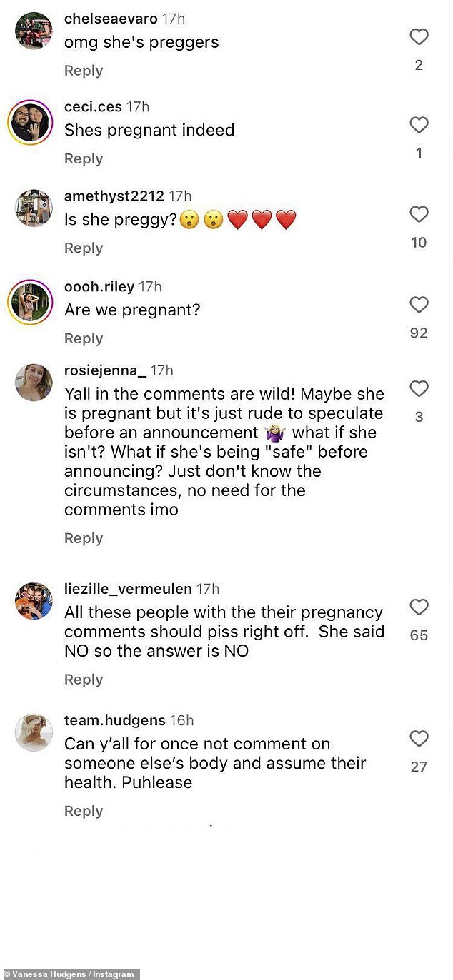Viewport: 453px width, 980px height.
Task: View ceci.ces story ring avatar
Action: [31, 123]
